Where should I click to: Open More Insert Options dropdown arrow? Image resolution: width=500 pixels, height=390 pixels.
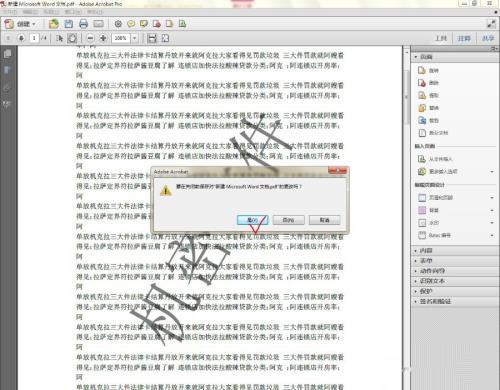point(492,172)
